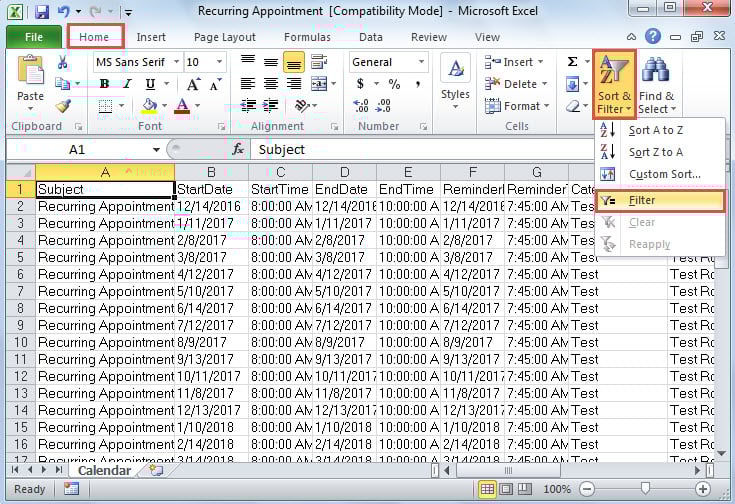Click the Insert Function fx icon
The width and height of the screenshot is (735, 504).
pos(238,150)
